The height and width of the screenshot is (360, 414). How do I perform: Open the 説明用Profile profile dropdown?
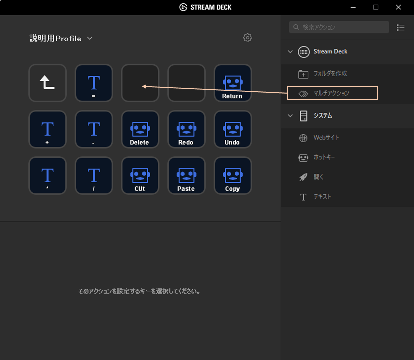tap(61, 38)
